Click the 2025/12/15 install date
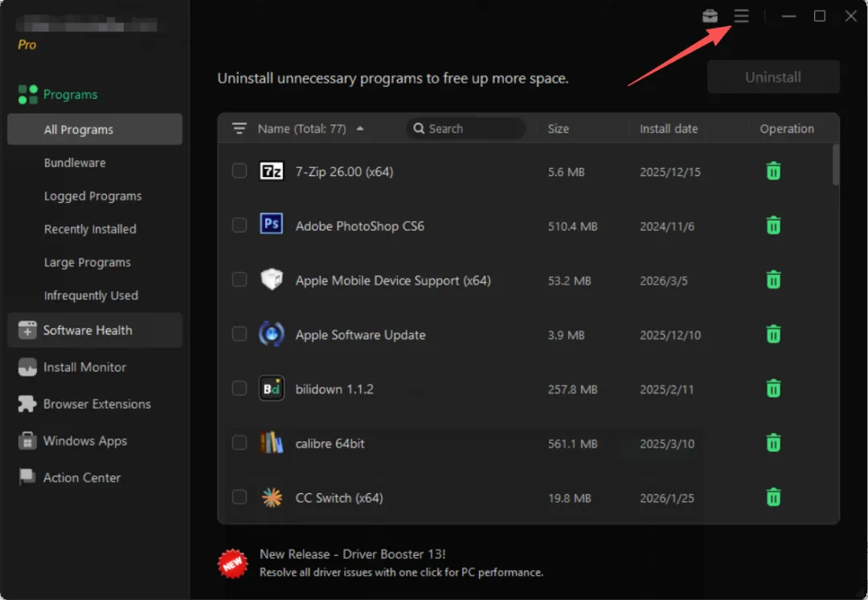868x600 pixels. pyautogui.click(x=670, y=172)
